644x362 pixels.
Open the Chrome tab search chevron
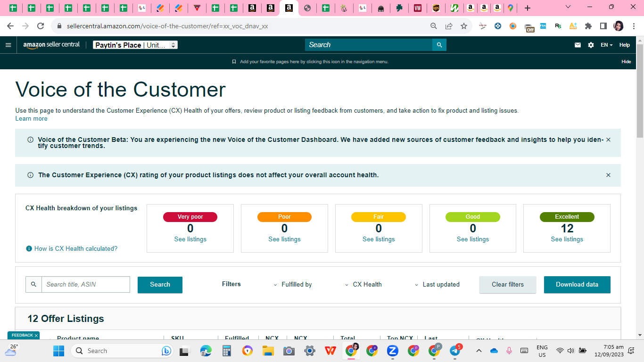tap(568, 7)
